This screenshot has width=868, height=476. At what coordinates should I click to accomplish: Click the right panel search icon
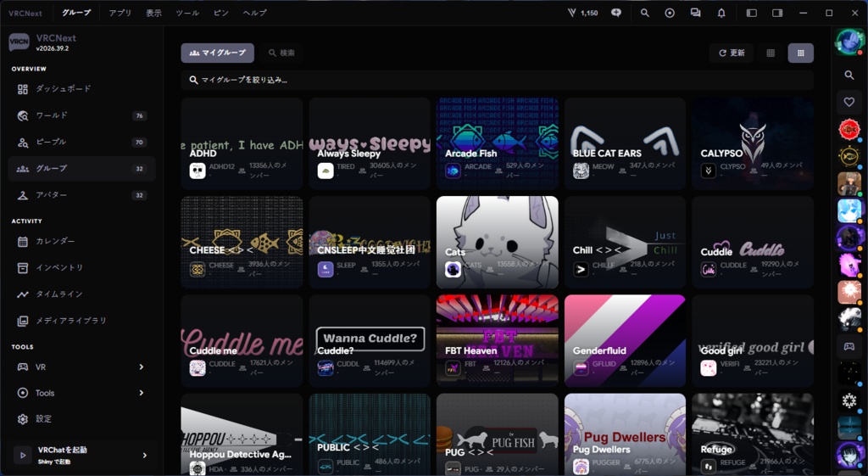pos(849,75)
